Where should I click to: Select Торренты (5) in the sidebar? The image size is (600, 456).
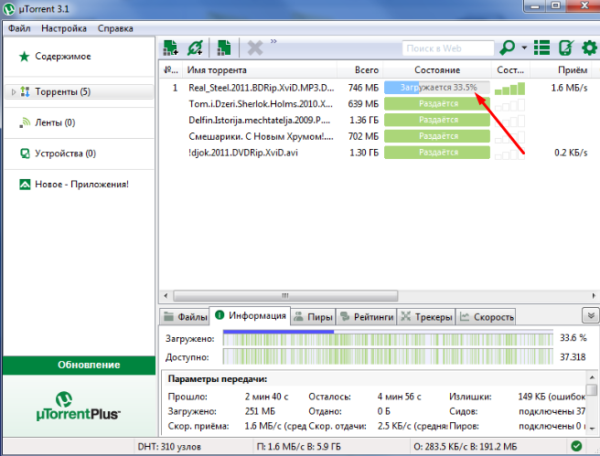tap(78, 92)
